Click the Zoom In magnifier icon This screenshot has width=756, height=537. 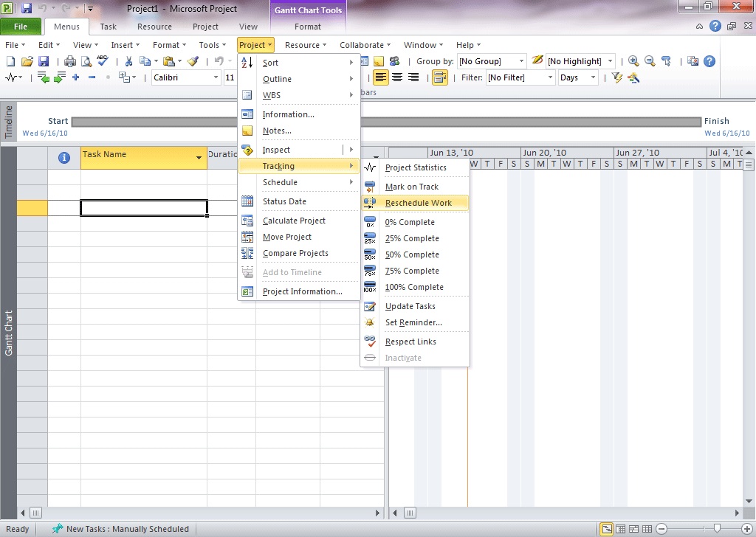click(x=633, y=61)
